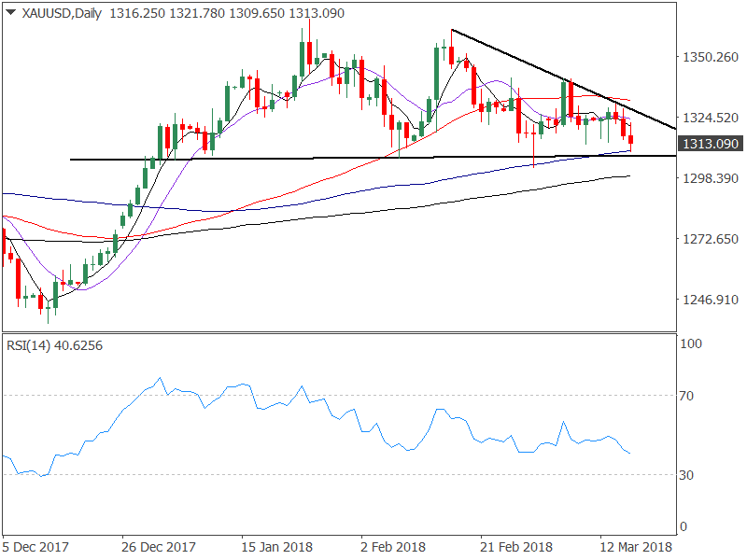747x560 pixels.
Task: Select the descending black trendline on the chart
Action: click(x=564, y=79)
